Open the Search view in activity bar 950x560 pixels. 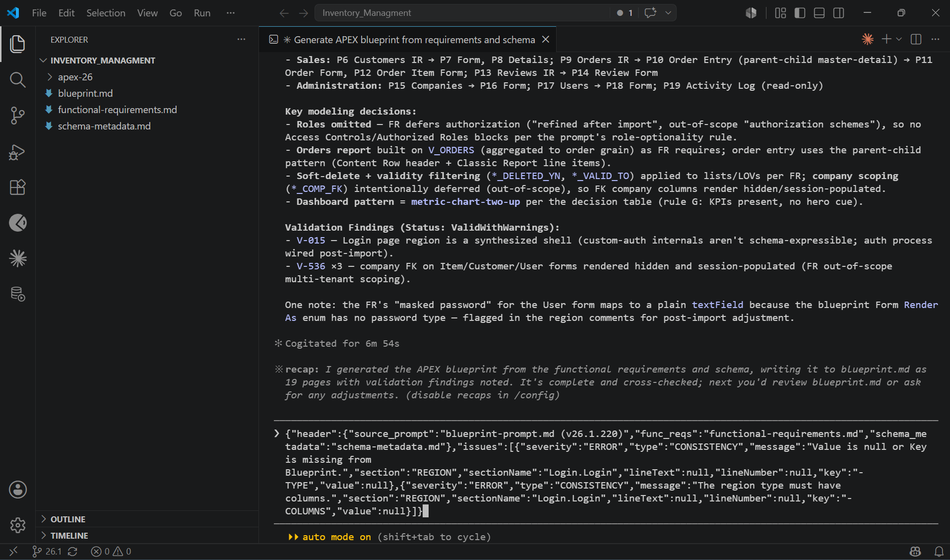(x=18, y=80)
